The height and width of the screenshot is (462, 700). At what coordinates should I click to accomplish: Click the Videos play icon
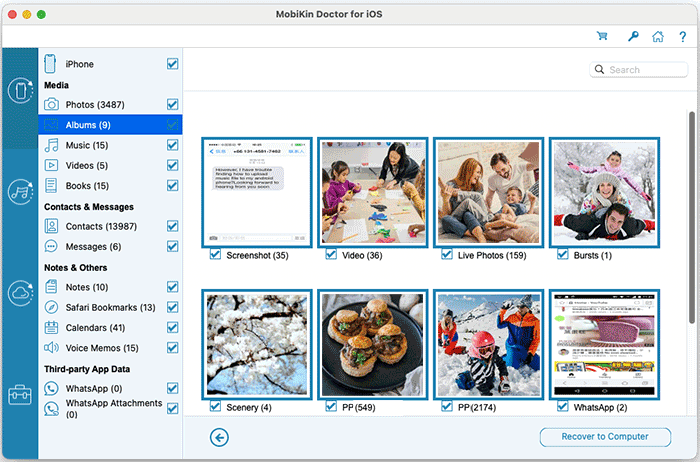tap(51, 165)
